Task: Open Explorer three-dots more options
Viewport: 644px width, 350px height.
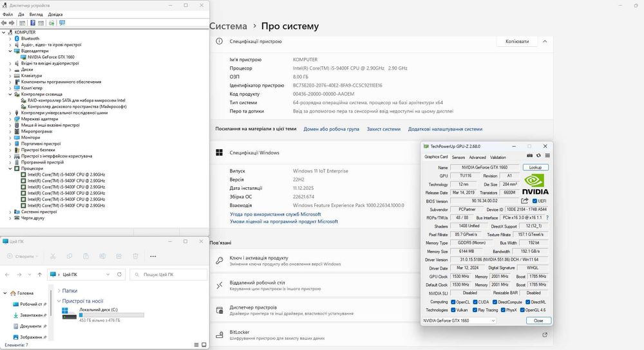Action: [x=153, y=256]
